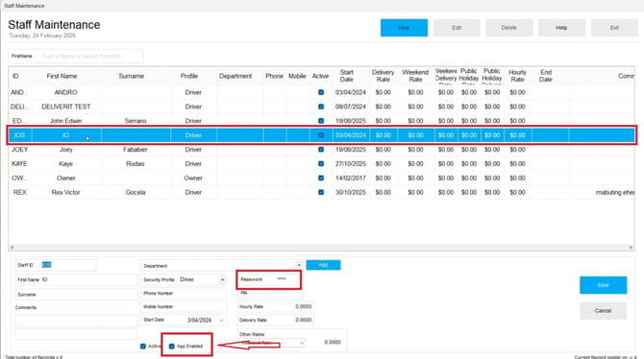Click the 14/02/2017 start date cell
The width and height of the screenshot is (644, 359).
350,179
